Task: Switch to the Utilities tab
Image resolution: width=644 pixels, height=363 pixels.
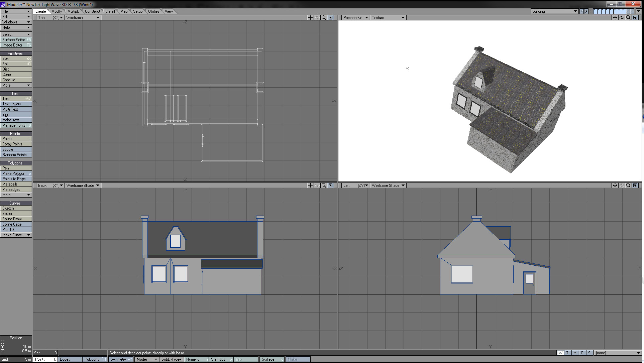Action: [153, 11]
